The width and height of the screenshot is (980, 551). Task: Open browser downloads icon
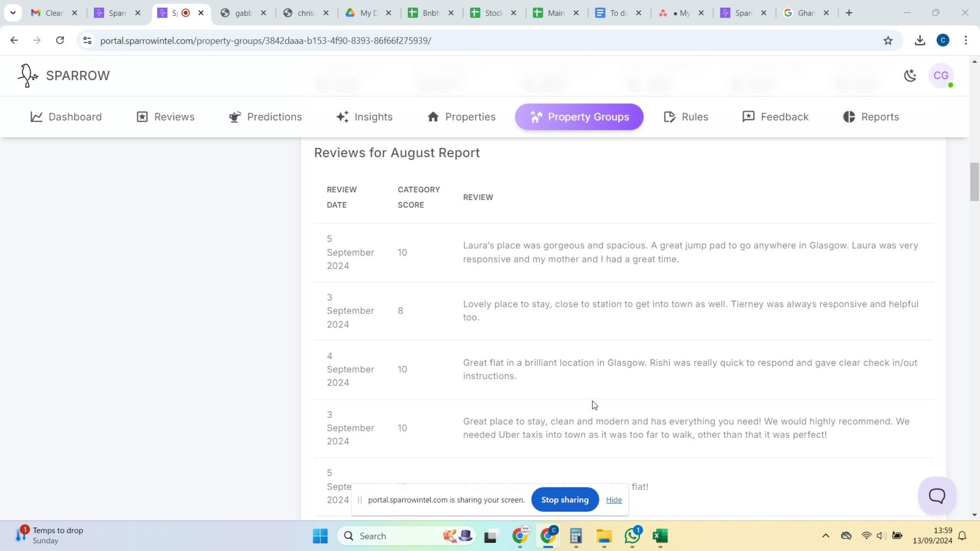pyautogui.click(x=920, y=40)
